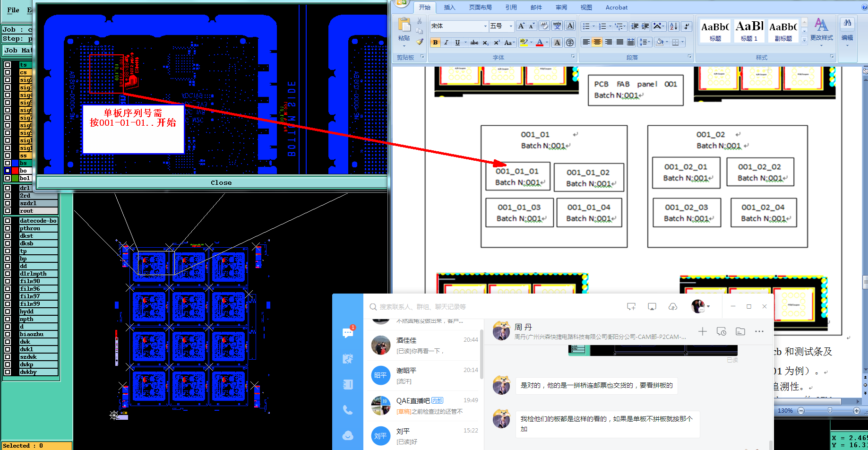Click the red color swatch of bo layer
This screenshot has height=450, width=868.
(x=15, y=171)
